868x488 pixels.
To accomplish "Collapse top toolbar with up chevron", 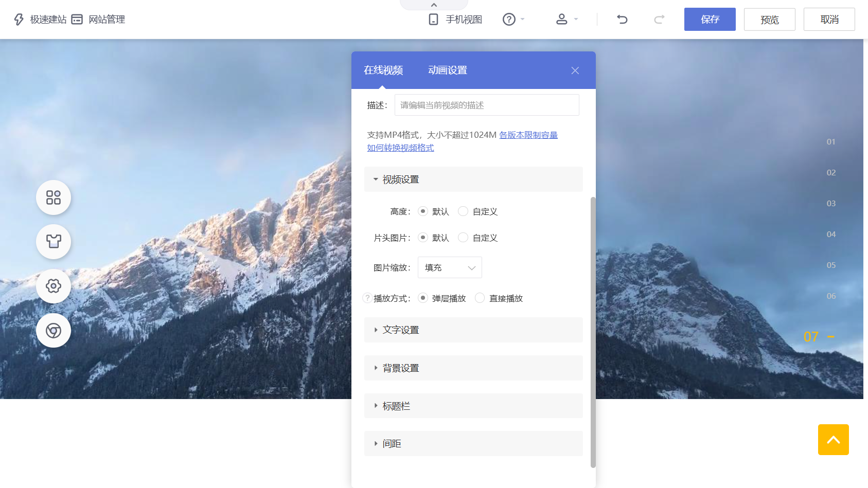I will click(x=434, y=5).
